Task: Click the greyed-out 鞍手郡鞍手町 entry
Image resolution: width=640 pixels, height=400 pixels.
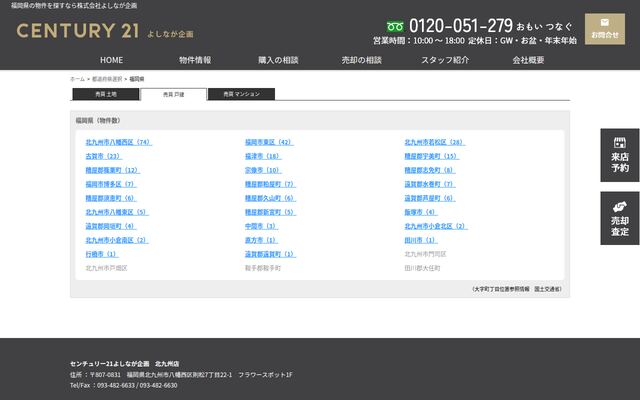Action: click(263, 268)
